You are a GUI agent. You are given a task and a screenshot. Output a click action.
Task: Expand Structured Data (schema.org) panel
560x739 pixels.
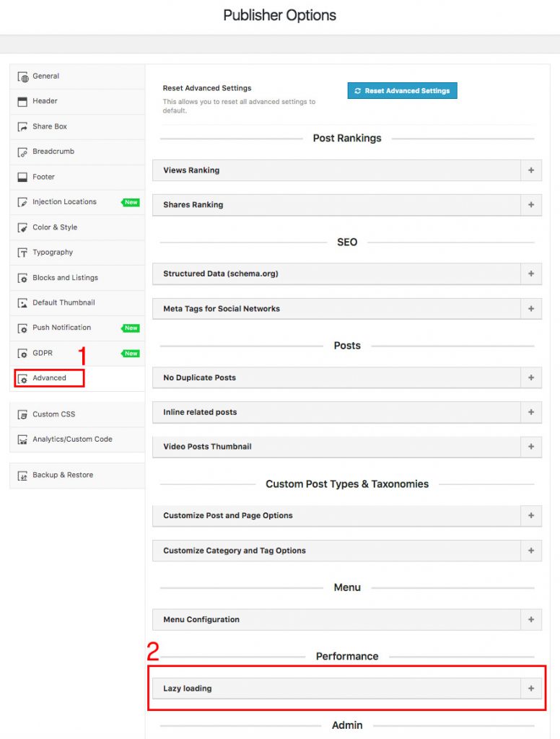pos(347,274)
